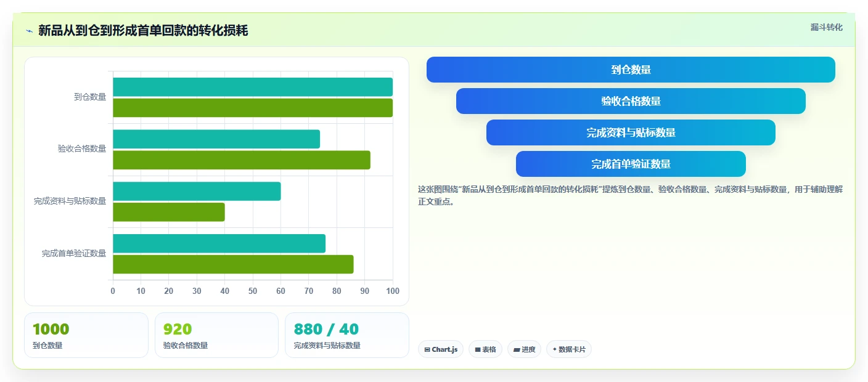Click the green bar for 完成资料与贴标数量
868x382 pixels.
[x=169, y=212]
